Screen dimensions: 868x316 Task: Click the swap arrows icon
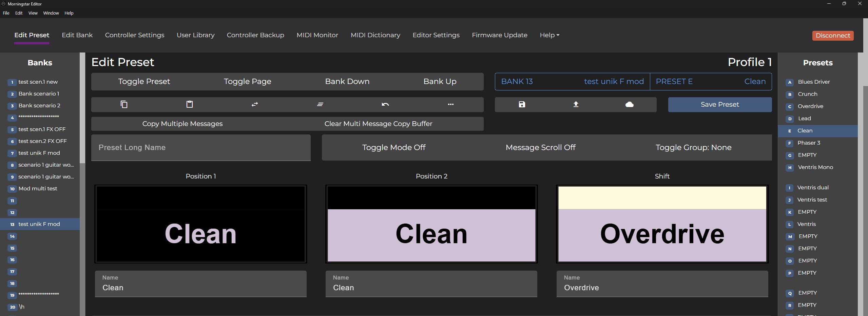click(x=255, y=104)
